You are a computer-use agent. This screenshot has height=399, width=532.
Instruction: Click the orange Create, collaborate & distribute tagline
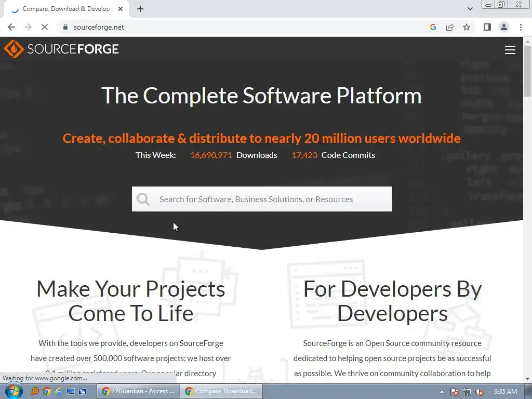coord(261,138)
